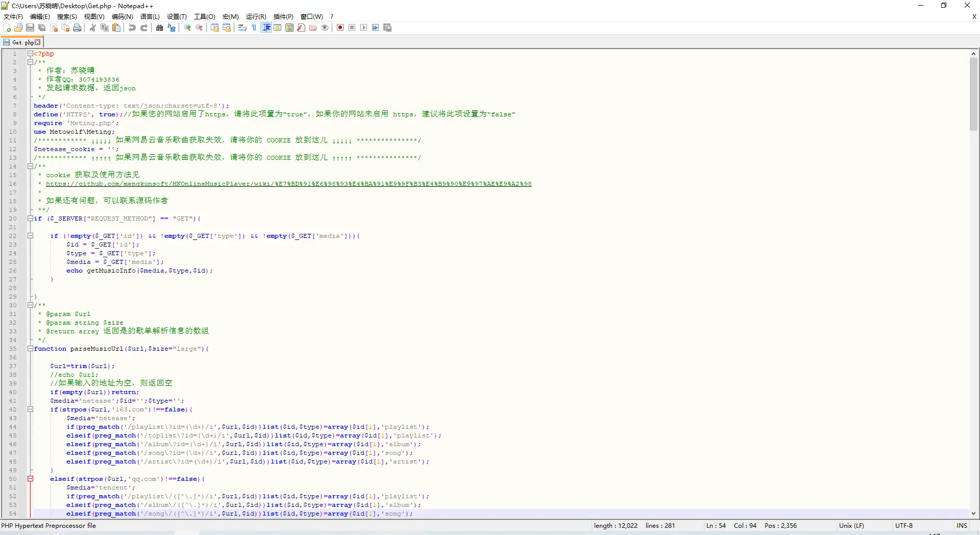Play back the recorded macro icon
The height and width of the screenshot is (535, 980).
click(x=364, y=28)
